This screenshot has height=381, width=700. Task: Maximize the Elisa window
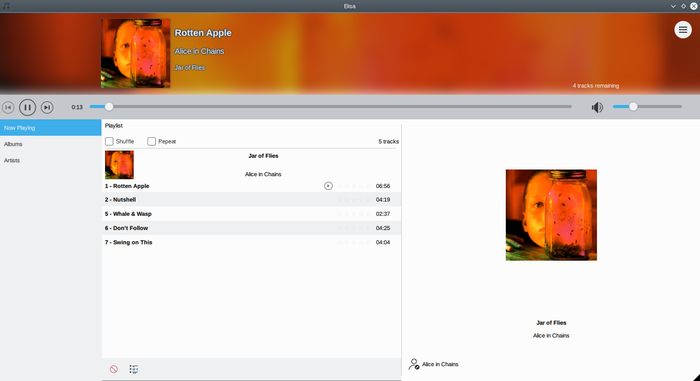coord(683,6)
